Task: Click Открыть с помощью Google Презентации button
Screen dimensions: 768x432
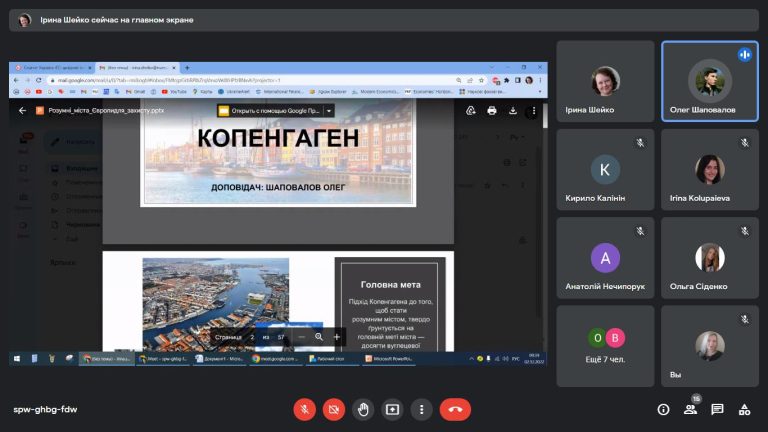Action: tap(270, 111)
